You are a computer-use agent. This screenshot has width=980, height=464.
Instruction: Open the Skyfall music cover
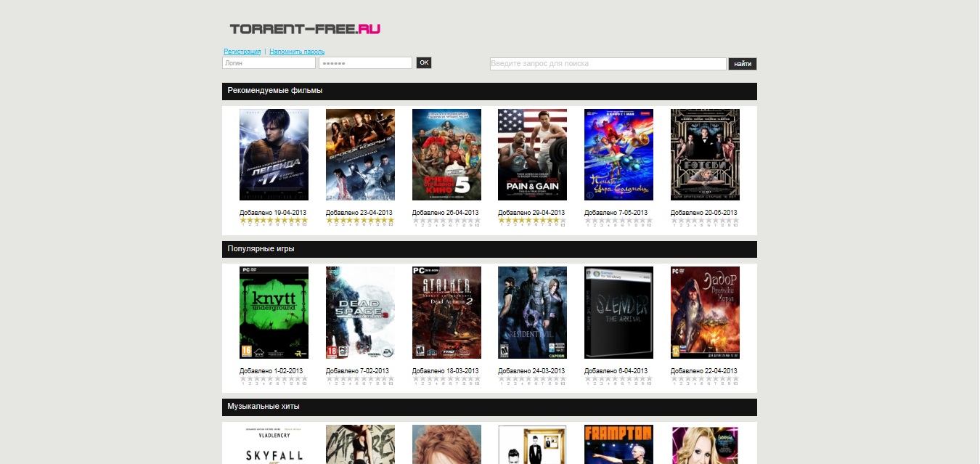coord(274,444)
